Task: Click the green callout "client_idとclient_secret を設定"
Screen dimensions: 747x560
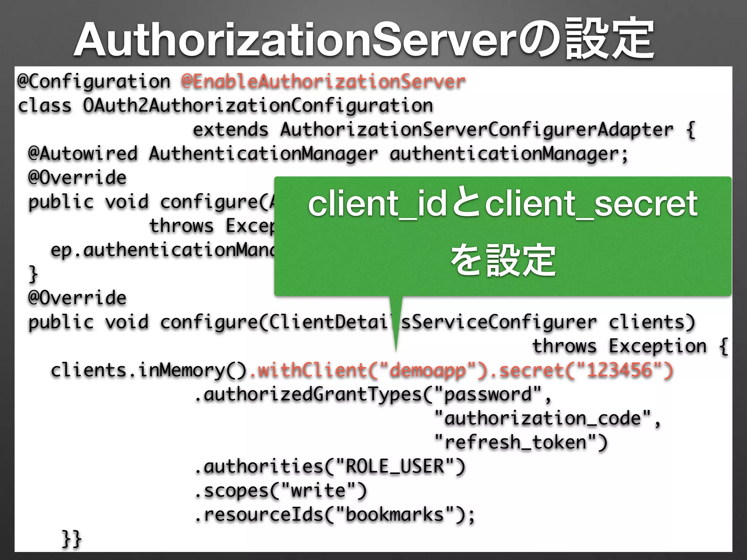Action: point(503,236)
